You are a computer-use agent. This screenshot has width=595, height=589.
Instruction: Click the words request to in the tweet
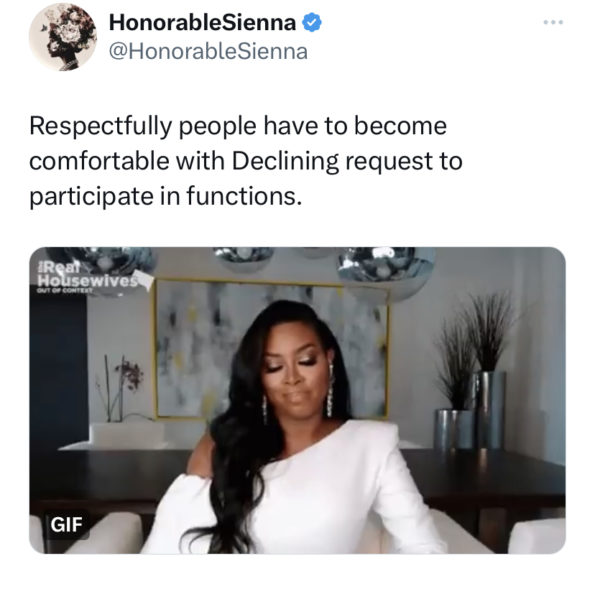[404, 161]
